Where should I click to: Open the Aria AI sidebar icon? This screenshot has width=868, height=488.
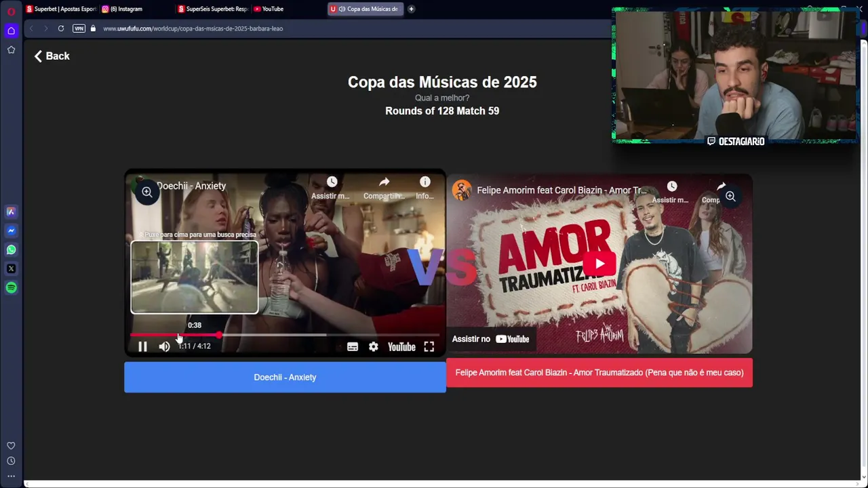(x=11, y=211)
